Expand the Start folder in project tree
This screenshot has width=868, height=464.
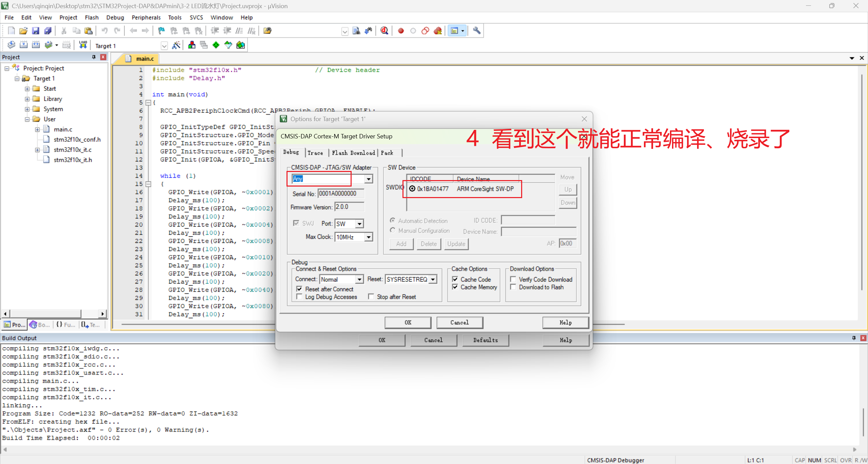point(27,89)
